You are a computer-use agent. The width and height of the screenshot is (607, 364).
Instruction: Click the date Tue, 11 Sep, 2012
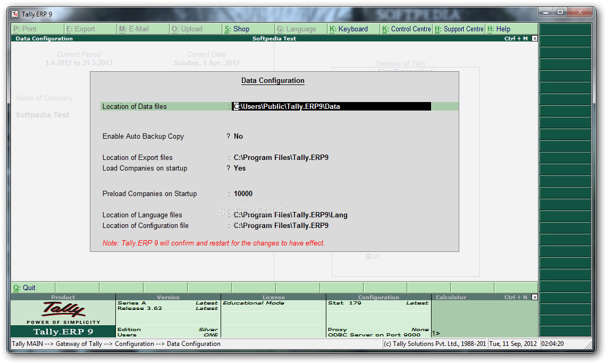pyautogui.click(x=513, y=343)
